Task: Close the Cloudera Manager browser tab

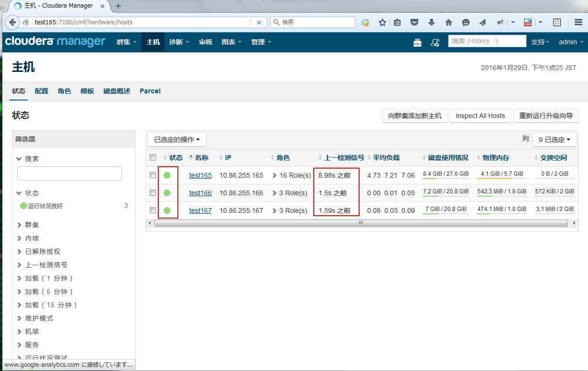Action: pyautogui.click(x=103, y=6)
